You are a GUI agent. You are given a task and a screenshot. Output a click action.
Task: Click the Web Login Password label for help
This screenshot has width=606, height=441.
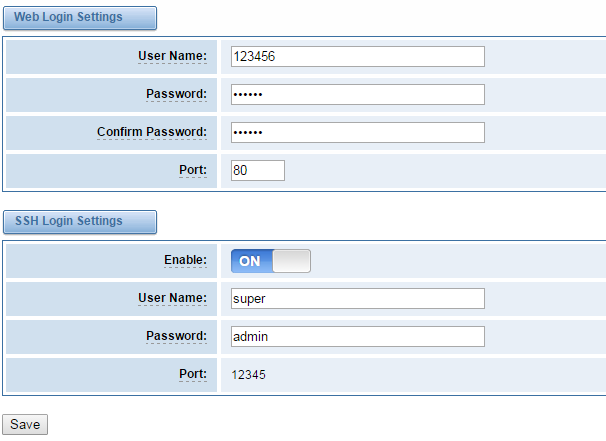pyautogui.click(x=176, y=94)
